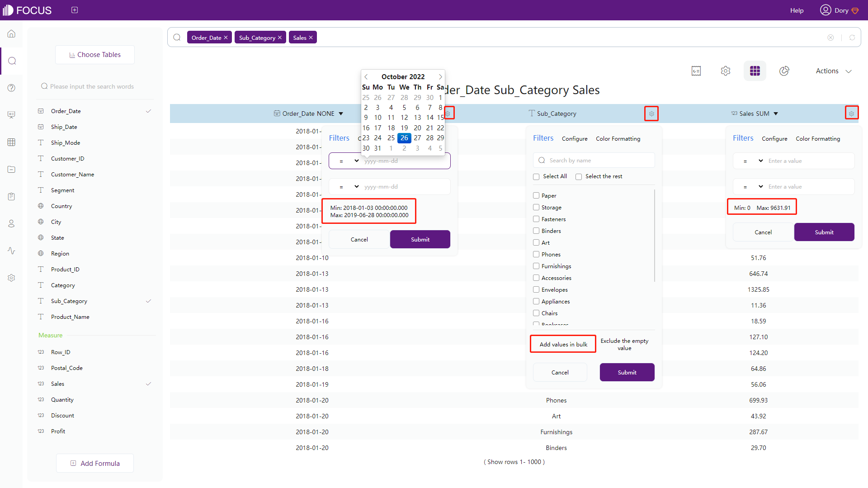Open the data table grid icon in the sidebar

pos(12,142)
